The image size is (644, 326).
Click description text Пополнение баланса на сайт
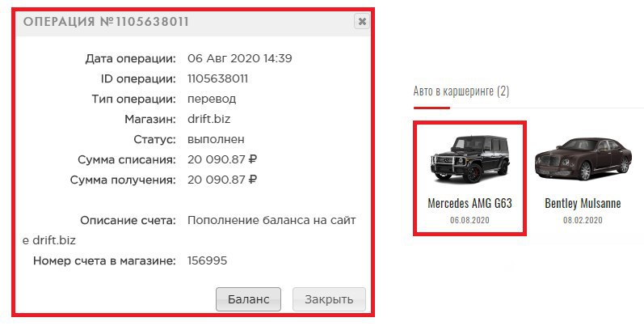click(271, 220)
